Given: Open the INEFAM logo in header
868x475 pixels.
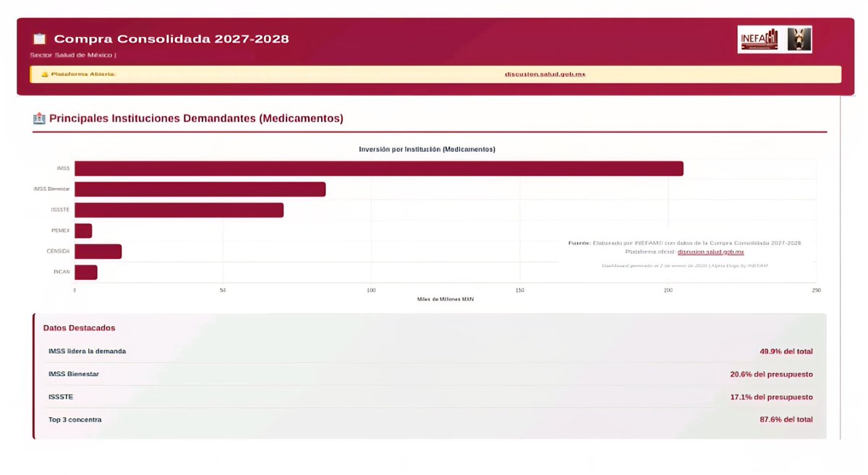Looking at the screenshot, I should coord(758,39).
